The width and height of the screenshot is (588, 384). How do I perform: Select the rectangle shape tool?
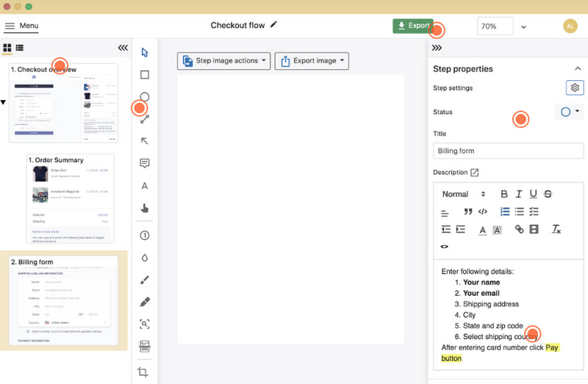[x=145, y=74]
